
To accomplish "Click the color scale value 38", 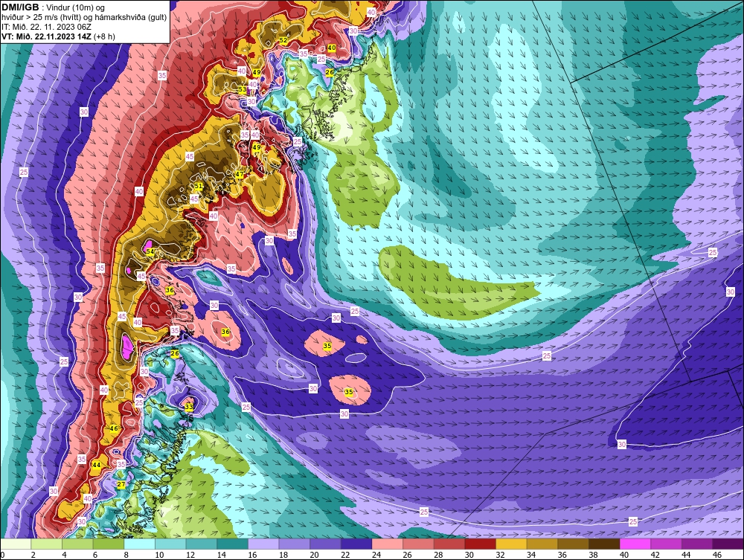I will click(593, 555).
